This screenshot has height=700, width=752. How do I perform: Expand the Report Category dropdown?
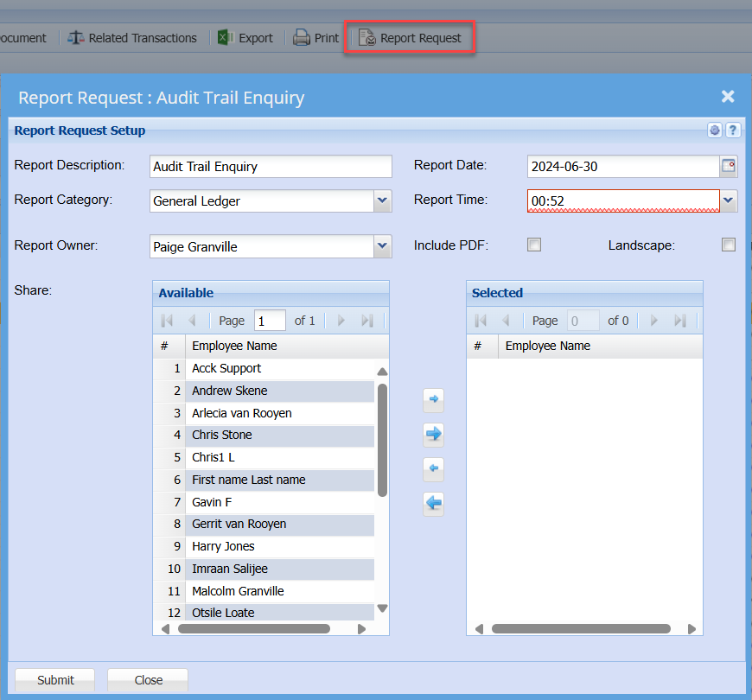(x=382, y=201)
